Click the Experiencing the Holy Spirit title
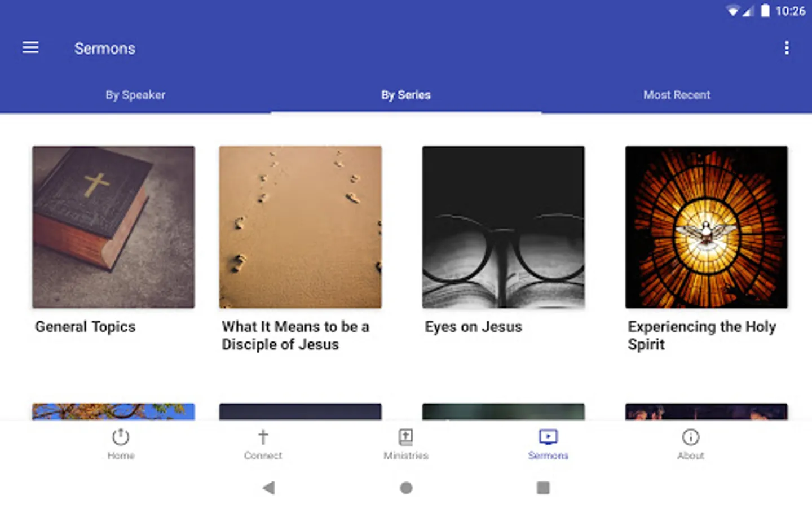812x508 pixels. (x=701, y=335)
